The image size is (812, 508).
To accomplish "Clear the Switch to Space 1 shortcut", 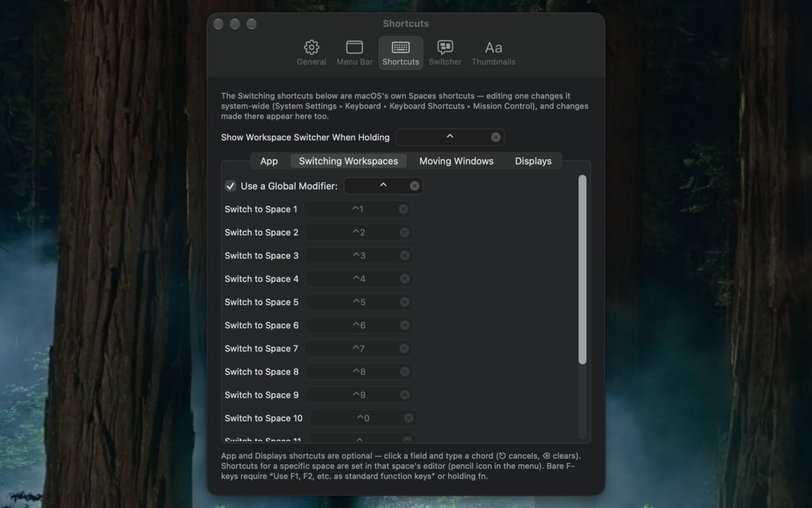I will (x=403, y=209).
